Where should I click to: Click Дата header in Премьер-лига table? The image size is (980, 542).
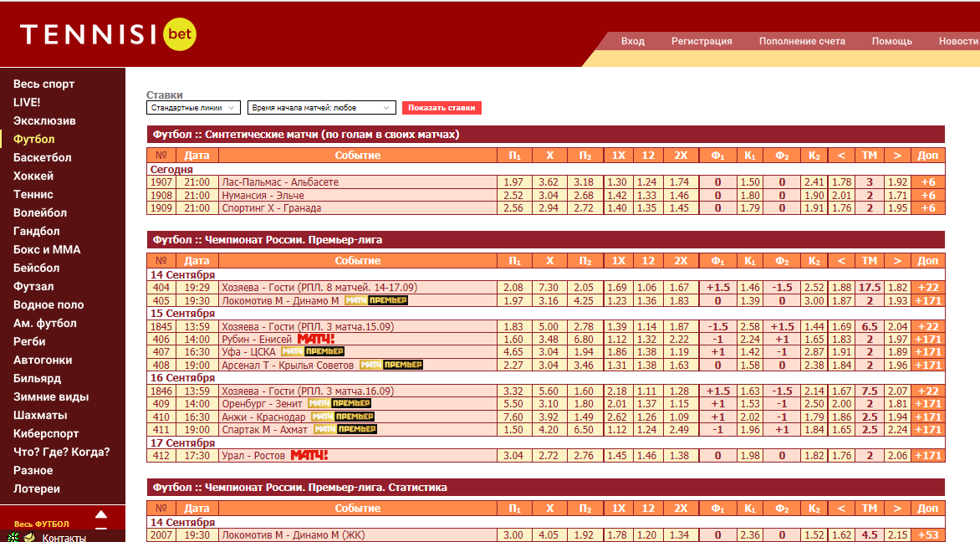(x=197, y=261)
